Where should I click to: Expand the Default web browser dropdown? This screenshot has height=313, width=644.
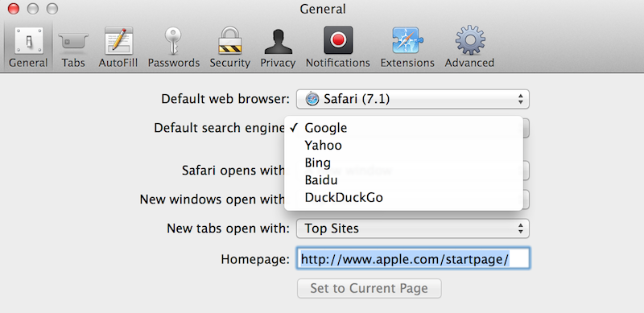(x=413, y=99)
